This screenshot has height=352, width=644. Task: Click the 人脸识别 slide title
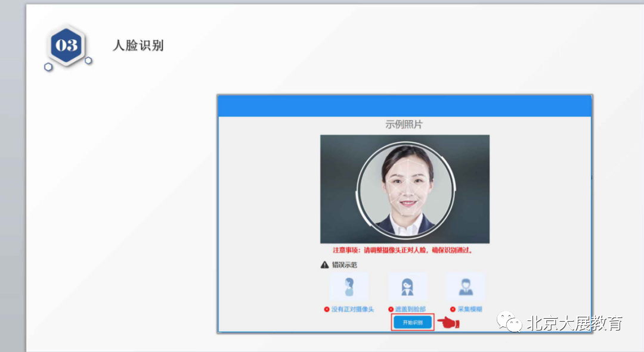coord(138,46)
